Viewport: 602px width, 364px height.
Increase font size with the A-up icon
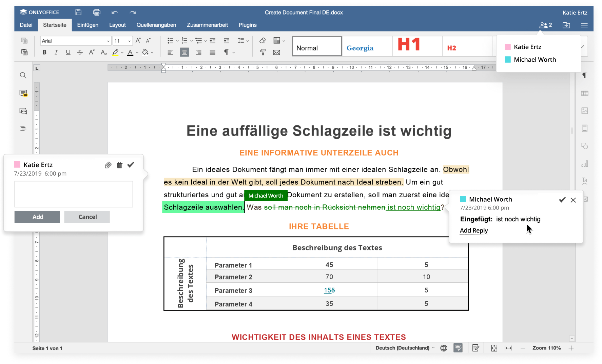pyautogui.click(x=138, y=41)
